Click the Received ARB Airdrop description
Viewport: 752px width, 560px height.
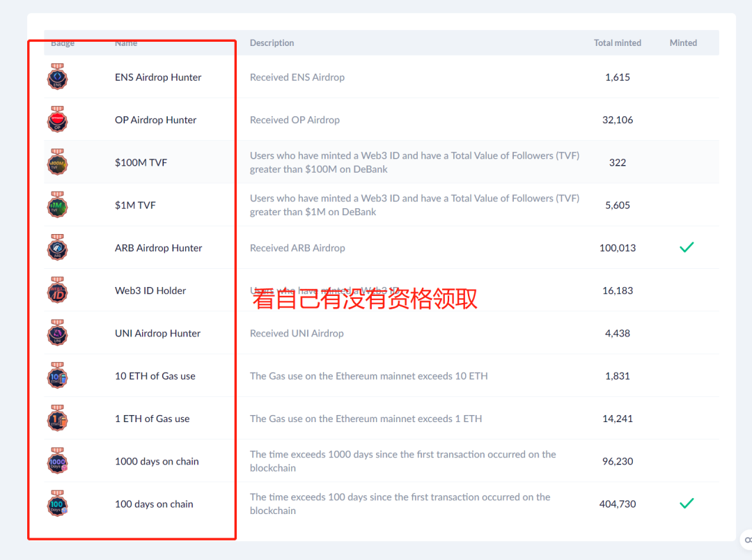point(297,248)
